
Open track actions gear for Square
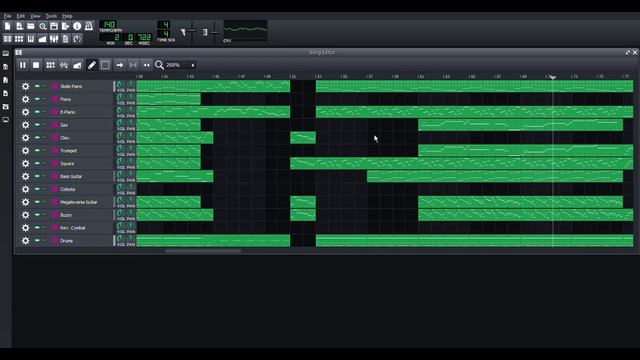click(x=25, y=163)
